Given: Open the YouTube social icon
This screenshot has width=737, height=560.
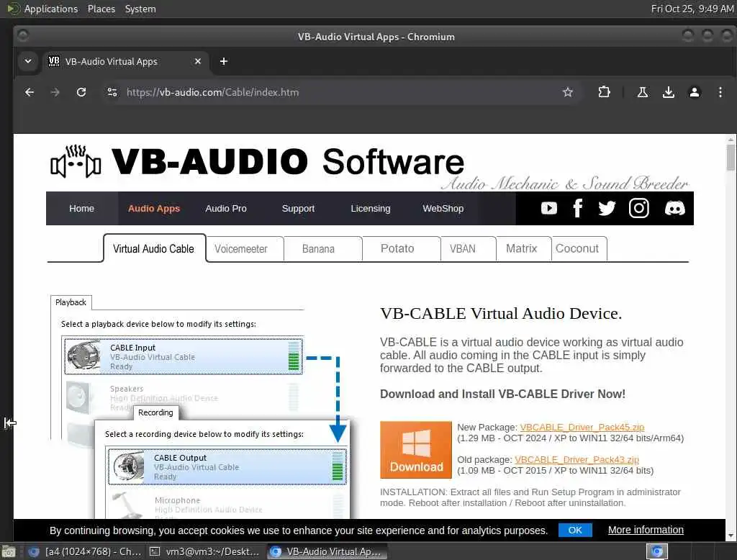Looking at the screenshot, I should (x=548, y=208).
